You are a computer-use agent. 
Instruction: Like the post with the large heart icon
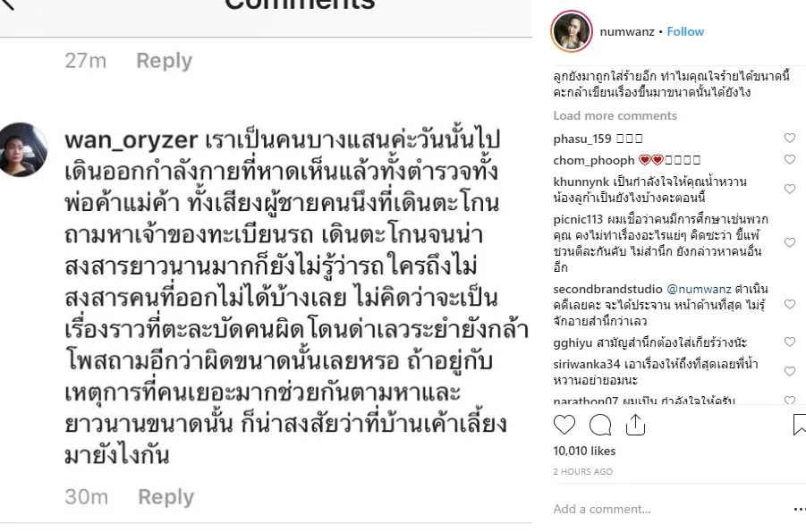(x=564, y=425)
